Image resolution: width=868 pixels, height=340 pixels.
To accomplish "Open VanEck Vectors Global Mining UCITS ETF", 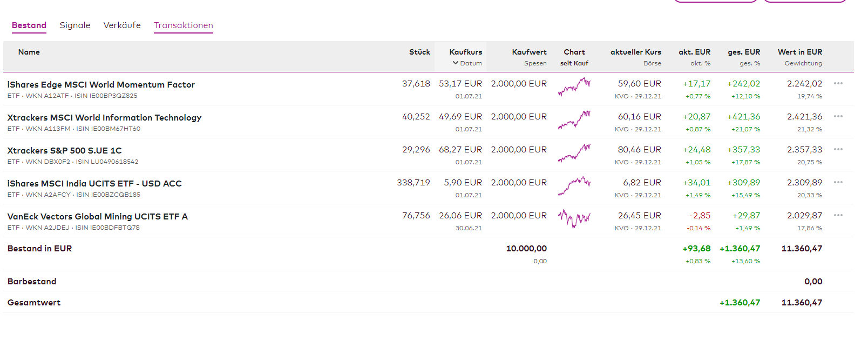I will pos(98,217).
